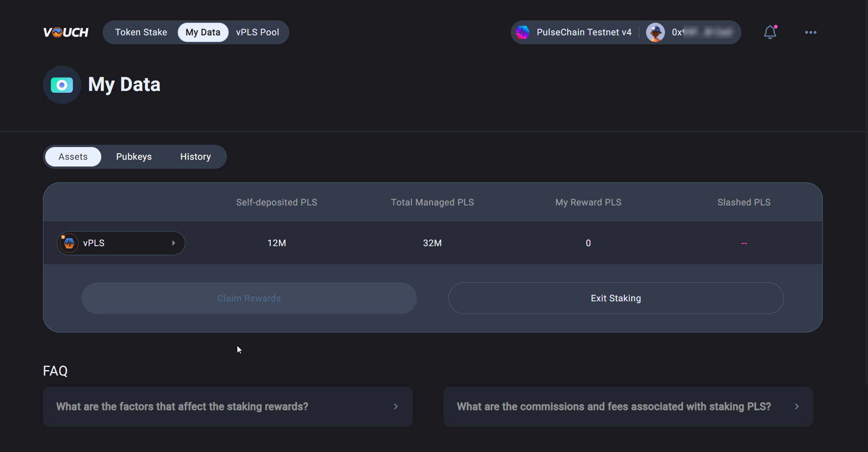Image resolution: width=868 pixels, height=452 pixels.
Task: Click the Slashed PLS column header
Action: point(744,202)
